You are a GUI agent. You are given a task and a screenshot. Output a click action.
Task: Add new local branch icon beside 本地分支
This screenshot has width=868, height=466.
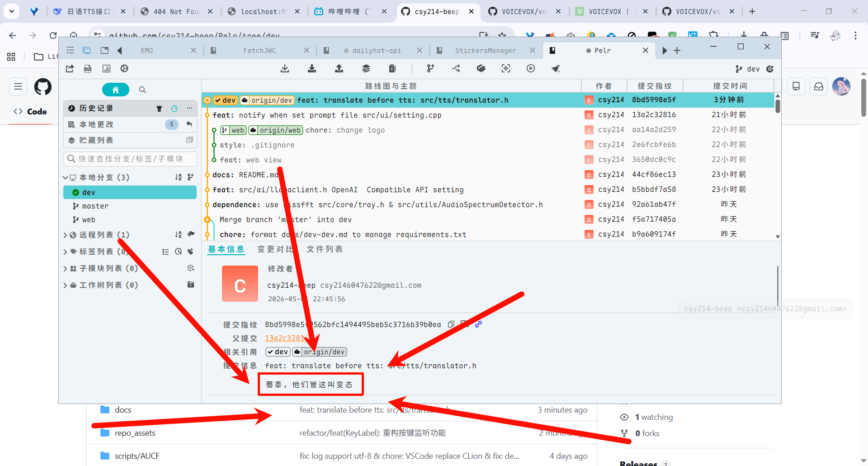point(190,177)
